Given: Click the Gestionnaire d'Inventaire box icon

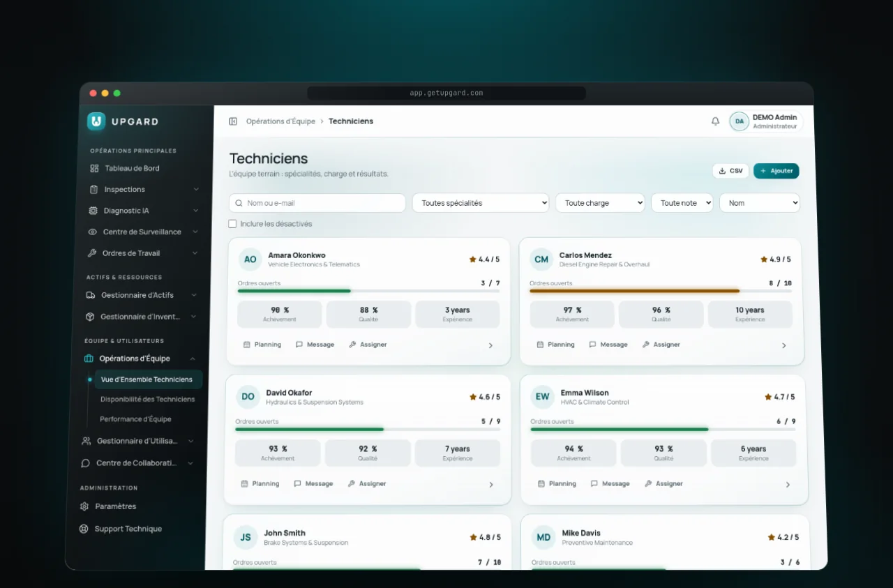Looking at the screenshot, I should [x=89, y=317].
